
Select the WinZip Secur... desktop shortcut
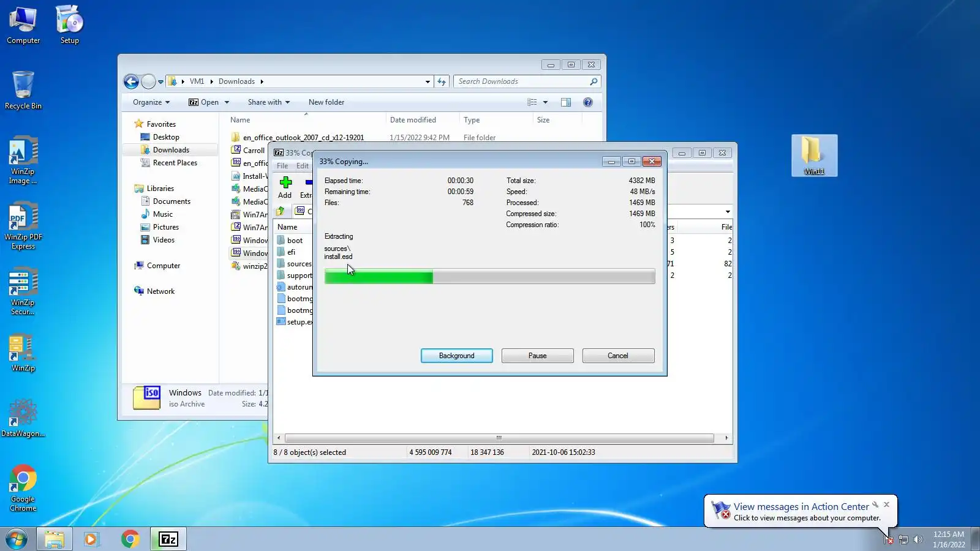pos(23,291)
